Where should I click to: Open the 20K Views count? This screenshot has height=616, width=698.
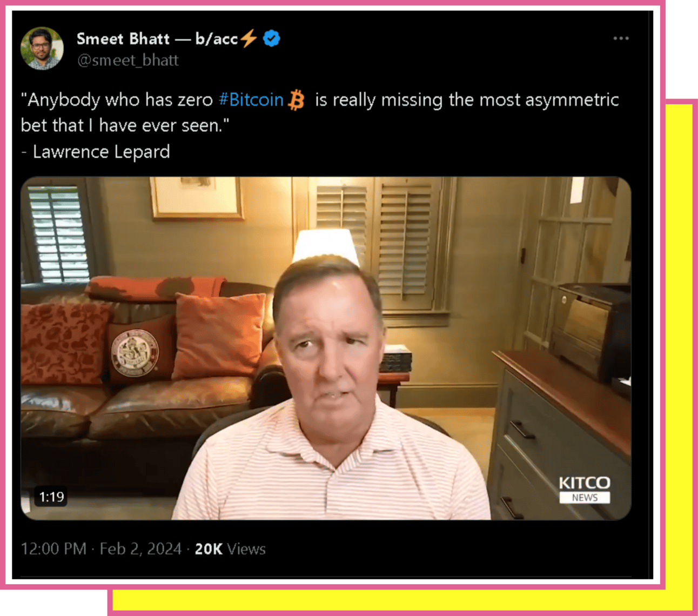coord(230,549)
